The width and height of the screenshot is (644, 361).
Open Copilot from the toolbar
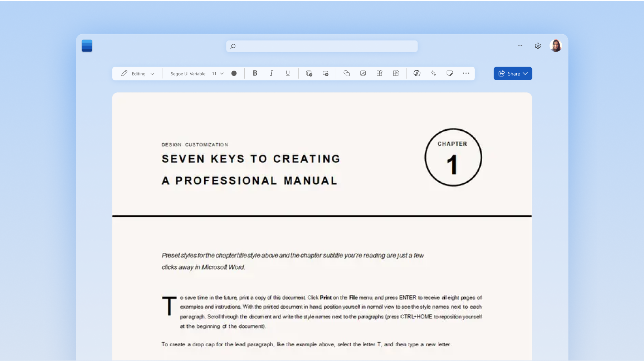[416, 73]
